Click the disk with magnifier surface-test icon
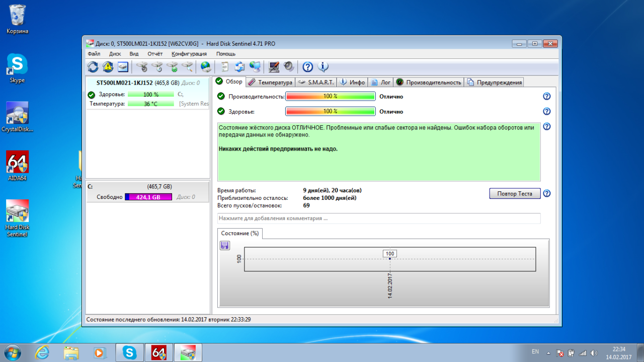Image resolution: width=644 pixels, height=362 pixels. pyautogui.click(x=188, y=66)
